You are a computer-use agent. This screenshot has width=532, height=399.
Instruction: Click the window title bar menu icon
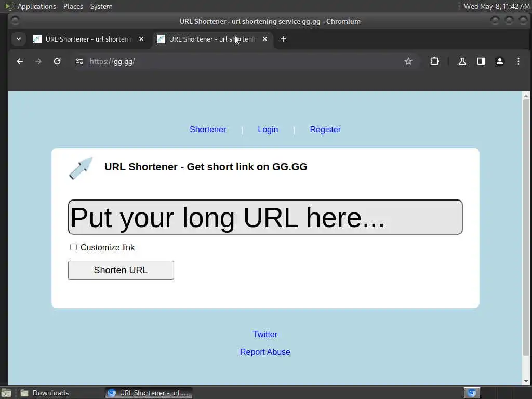(x=15, y=21)
